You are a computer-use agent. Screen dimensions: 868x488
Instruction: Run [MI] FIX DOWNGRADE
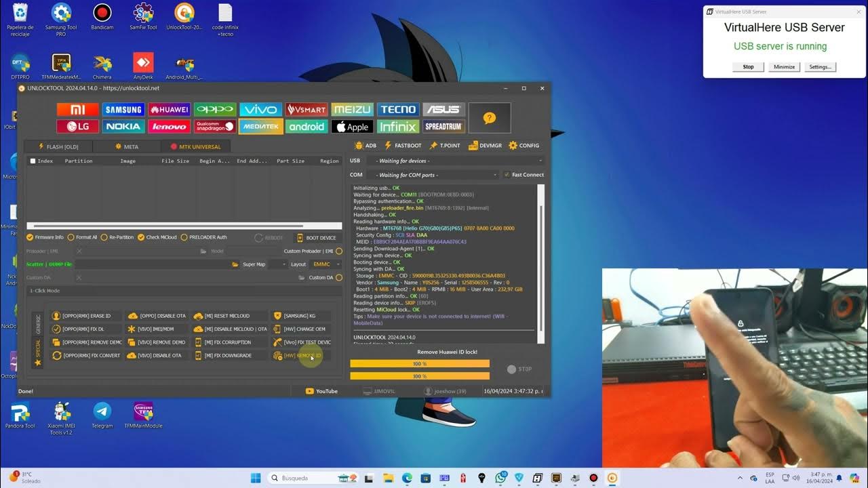[x=223, y=355]
